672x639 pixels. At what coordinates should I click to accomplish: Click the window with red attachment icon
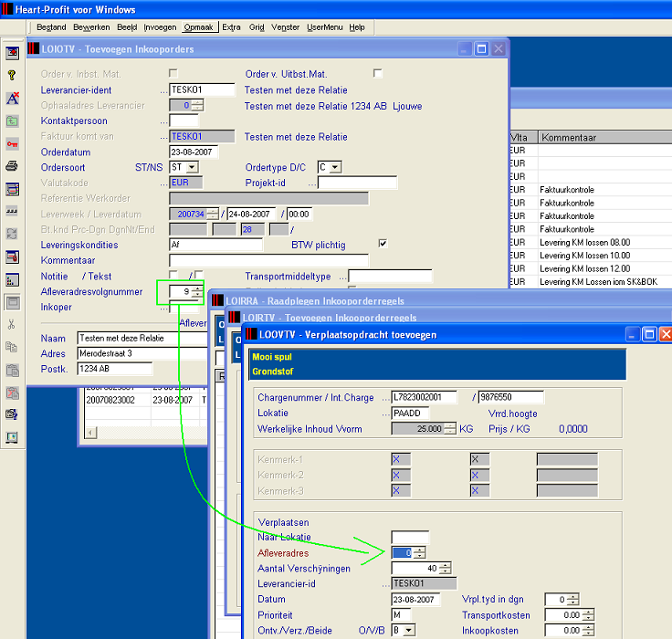tap(12, 257)
